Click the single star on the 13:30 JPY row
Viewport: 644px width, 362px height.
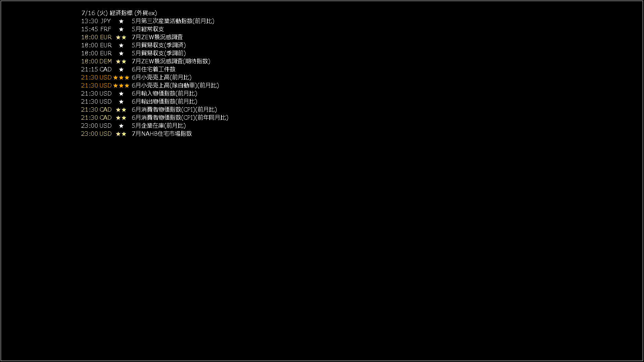tap(121, 21)
